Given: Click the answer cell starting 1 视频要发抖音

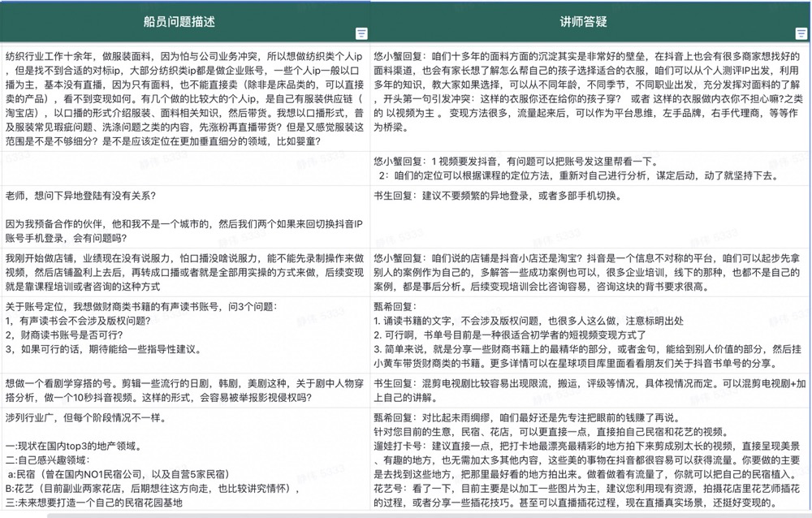Looking at the screenshot, I should pyautogui.click(x=590, y=168).
